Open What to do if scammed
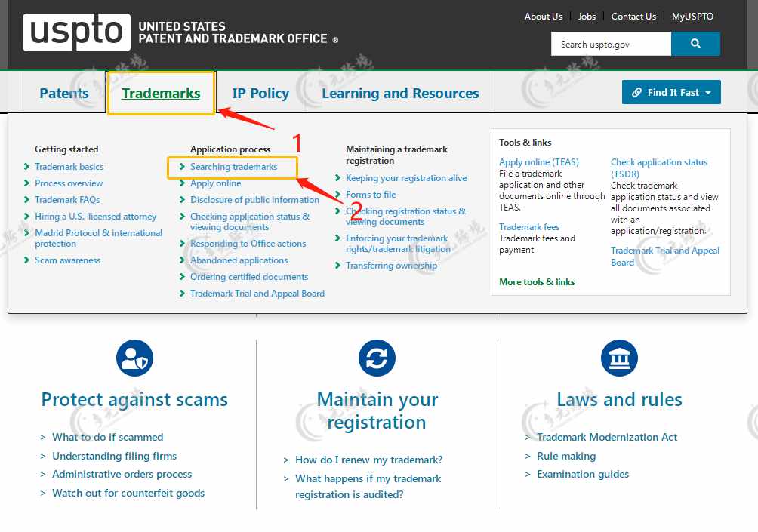This screenshot has width=758, height=532. pyautogui.click(x=108, y=437)
